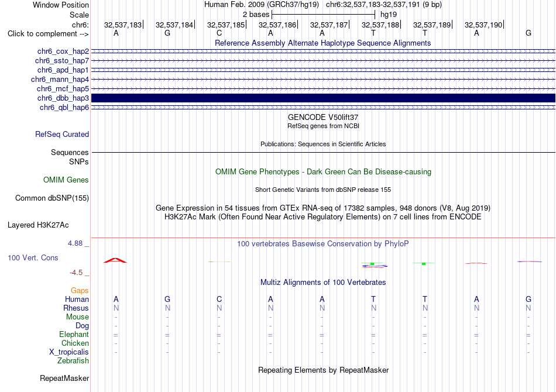Click the Sequences track label
Screen dimensions: 556x392
(x=70, y=152)
